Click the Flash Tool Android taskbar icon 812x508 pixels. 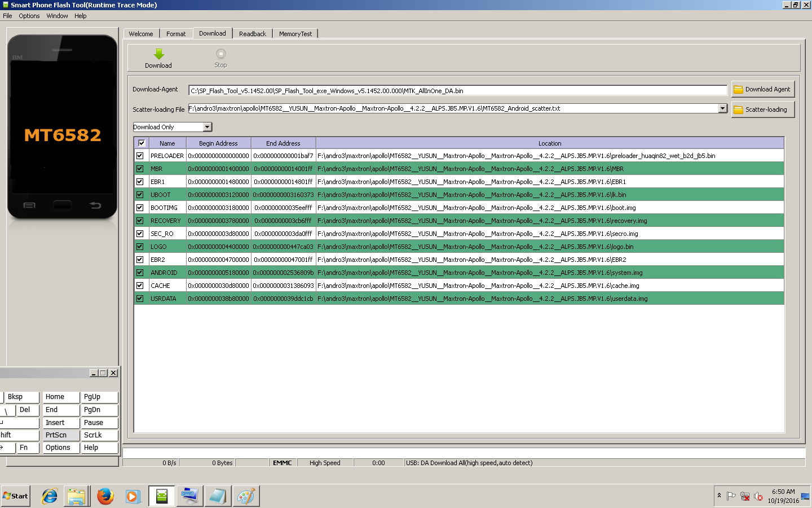pos(162,496)
